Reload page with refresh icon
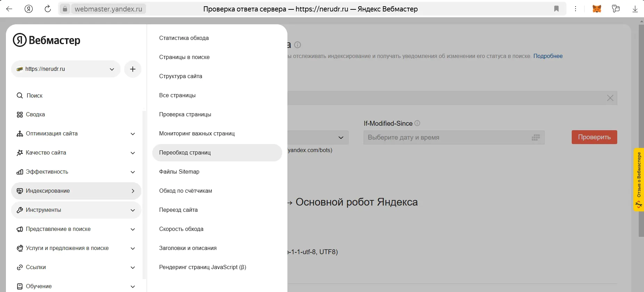Image resolution: width=644 pixels, height=292 pixels. point(48,9)
